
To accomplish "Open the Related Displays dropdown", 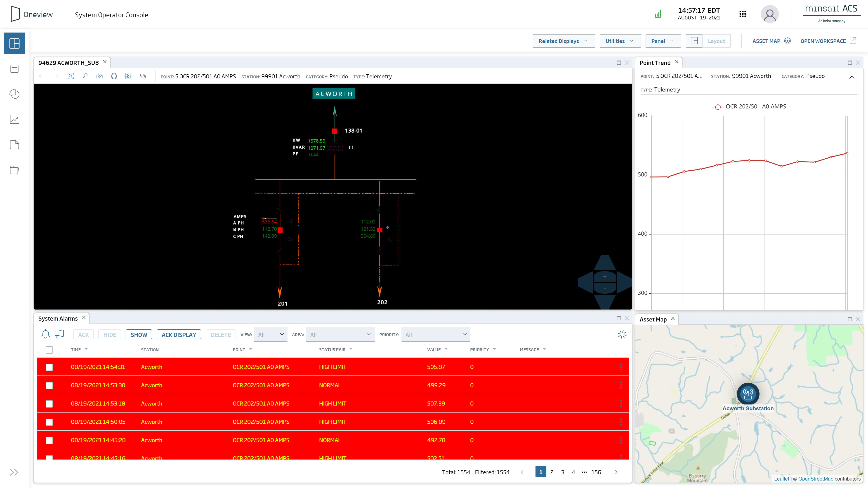I will (x=563, y=41).
